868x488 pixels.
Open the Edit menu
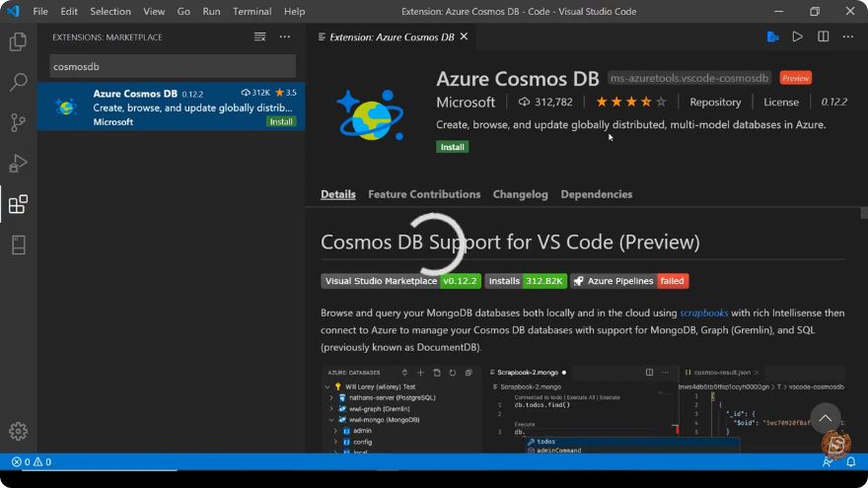pos(69,11)
